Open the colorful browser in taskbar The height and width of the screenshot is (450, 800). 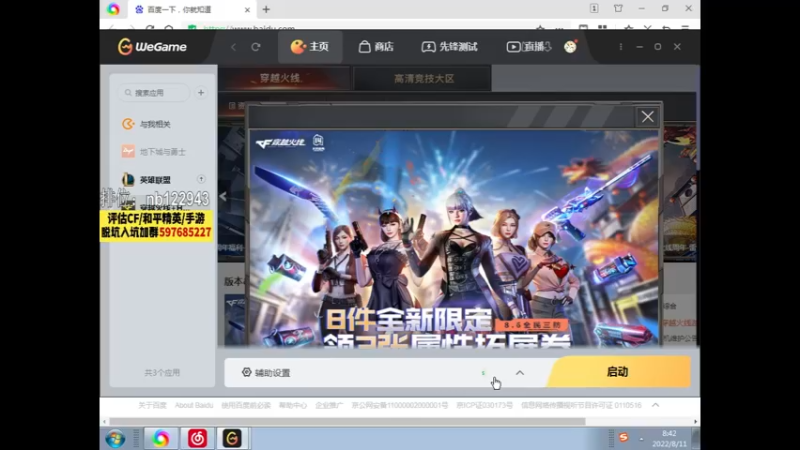coord(161,439)
